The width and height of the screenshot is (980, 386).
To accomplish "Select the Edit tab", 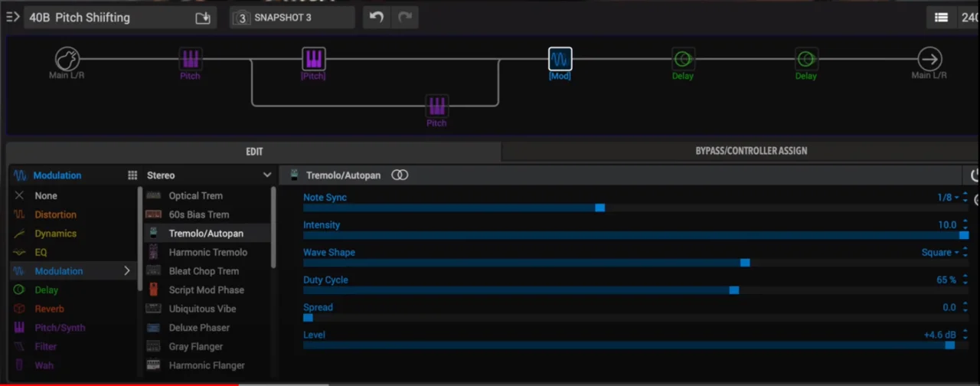I will coord(254,152).
